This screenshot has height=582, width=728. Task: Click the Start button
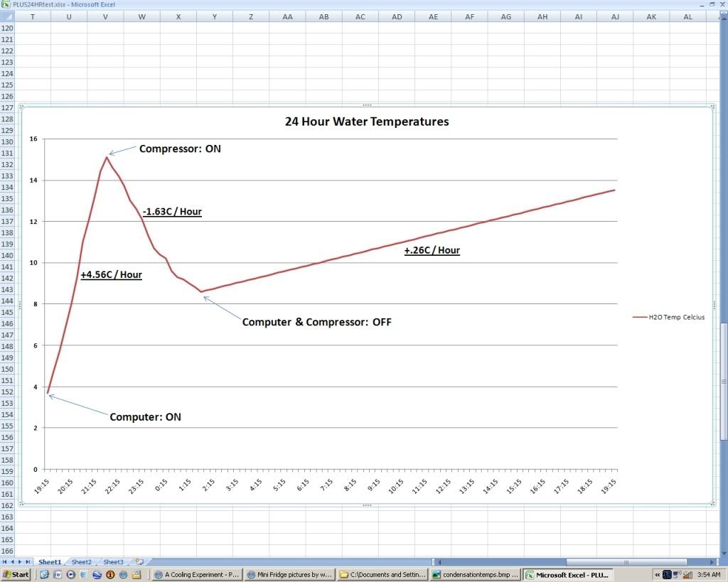coord(16,574)
